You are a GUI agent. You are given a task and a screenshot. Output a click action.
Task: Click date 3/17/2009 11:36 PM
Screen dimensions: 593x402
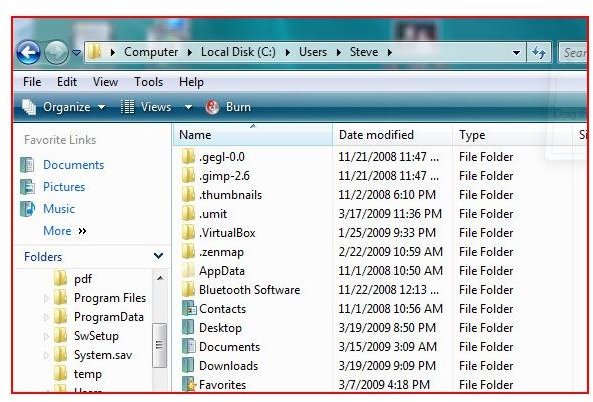point(390,214)
